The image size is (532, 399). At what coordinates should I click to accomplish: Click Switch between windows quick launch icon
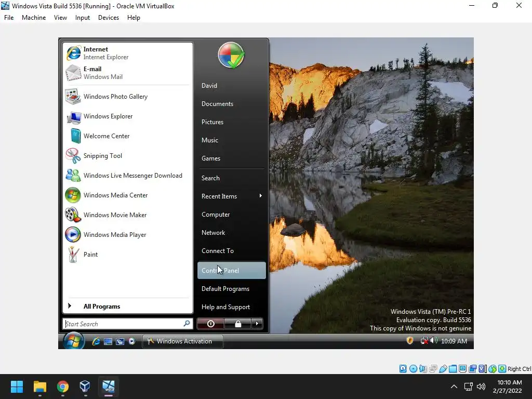coord(120,341)
